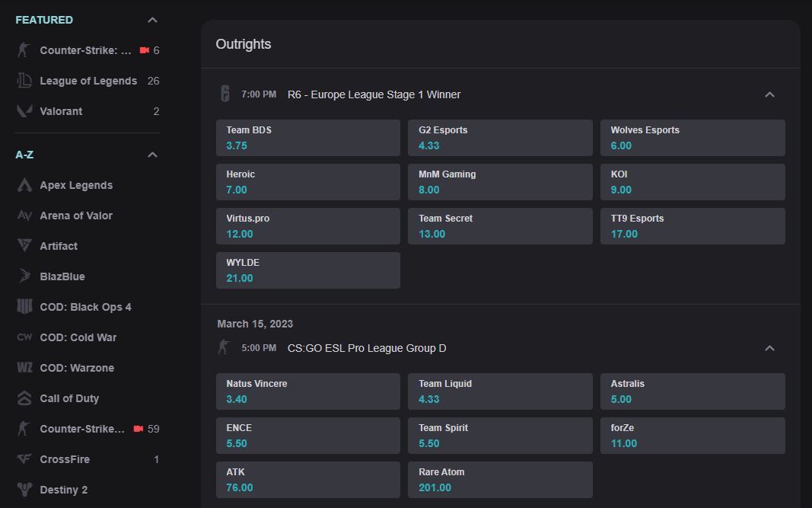Open League of Legends in Featured
The width and height of the screenshot is (812, 508).
click(x=88, y=81)
